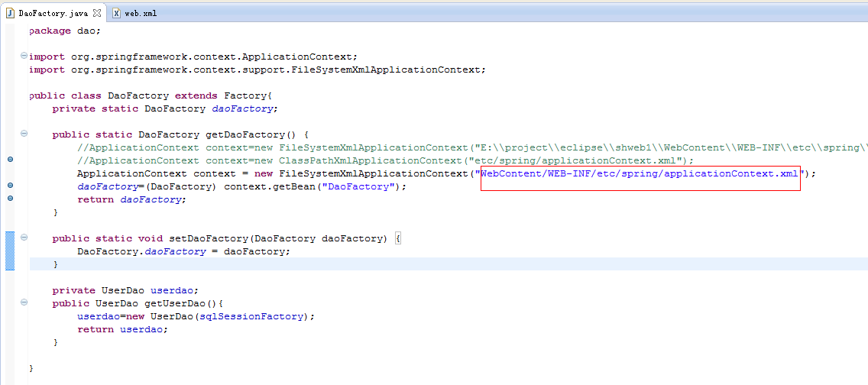
Task: Collapse the getUserDao method fold
Action: click(x=24, y=302)
